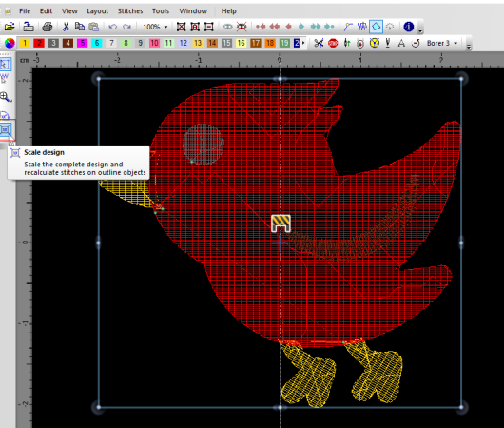This screenshot has width=504, height=428.
Task: Click the blue information icon
Action: coord(409,27)
